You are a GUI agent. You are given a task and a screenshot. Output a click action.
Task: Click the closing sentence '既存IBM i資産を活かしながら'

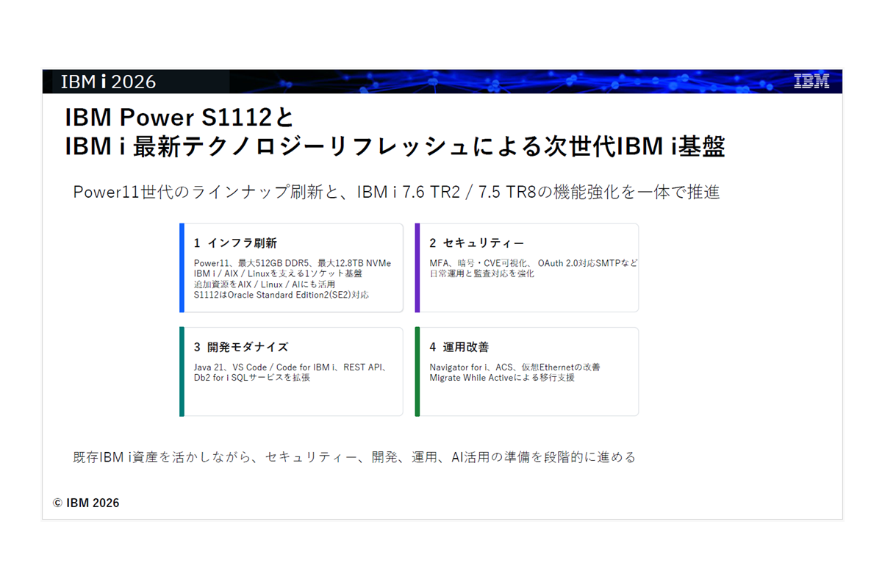tap(354, 457)
